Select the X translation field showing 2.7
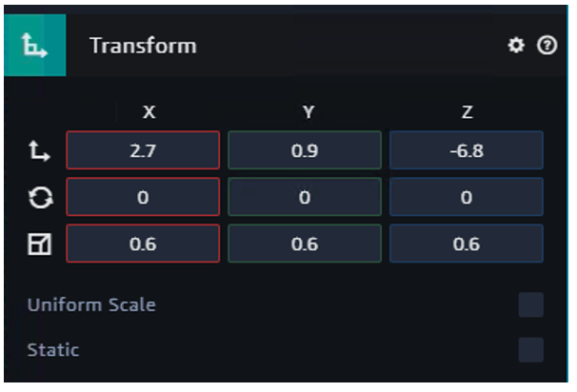This screenshot has height=392, width=577. click(143, 150)
